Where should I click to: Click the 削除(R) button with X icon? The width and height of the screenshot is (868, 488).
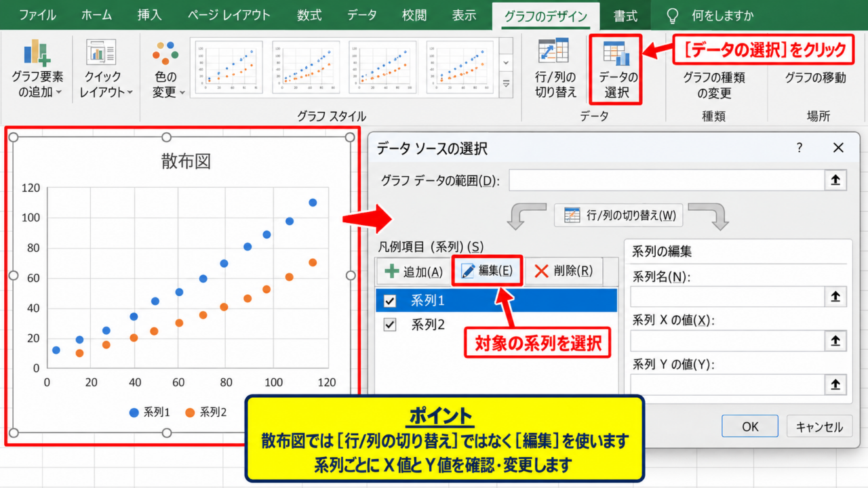click(x=564, y=271)
